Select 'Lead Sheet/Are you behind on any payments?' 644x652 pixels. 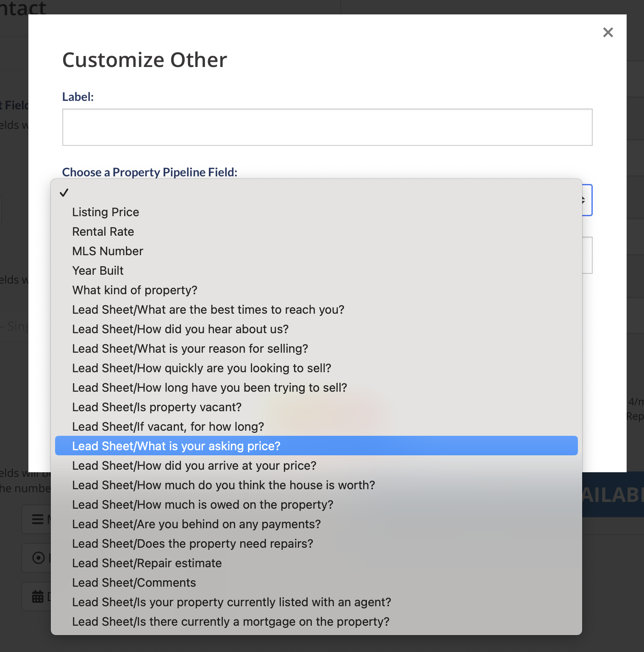click(x=196, y=524)
